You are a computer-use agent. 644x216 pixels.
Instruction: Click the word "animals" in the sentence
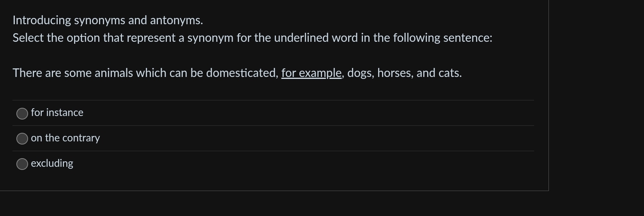pos(114,73)
